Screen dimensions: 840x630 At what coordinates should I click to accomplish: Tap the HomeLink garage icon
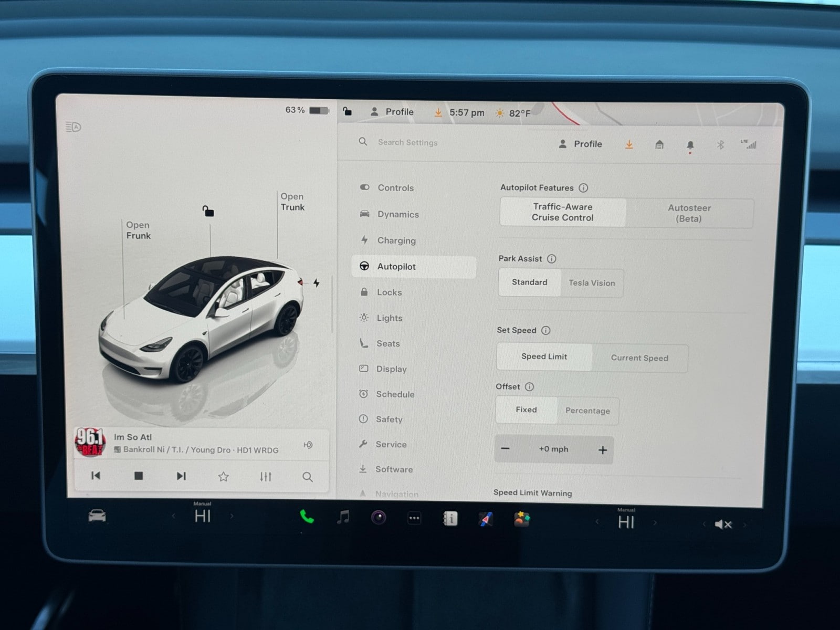(x=659, y=144)
